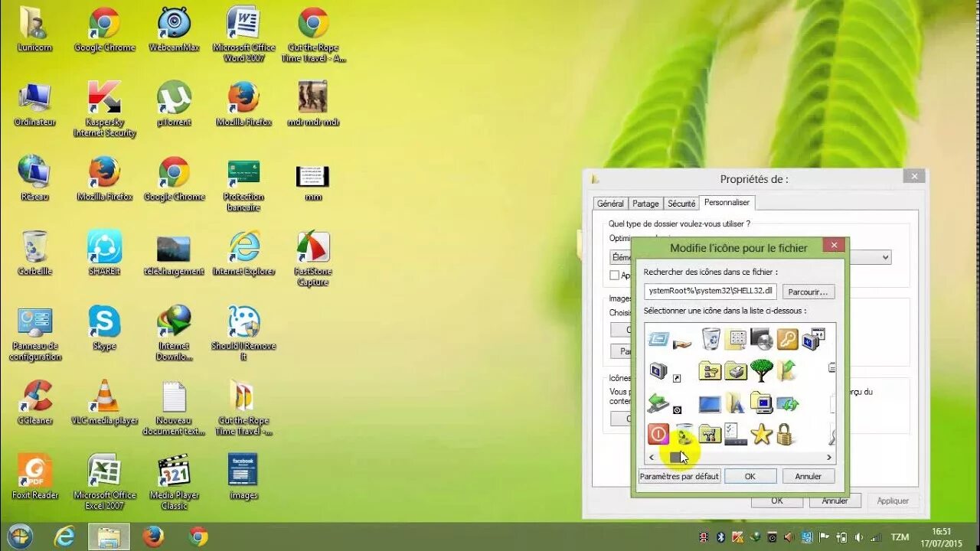The width and height of the screenshot is (980, 551).
Task: Select the blue screen monitor icon
Action: [710, 403]
